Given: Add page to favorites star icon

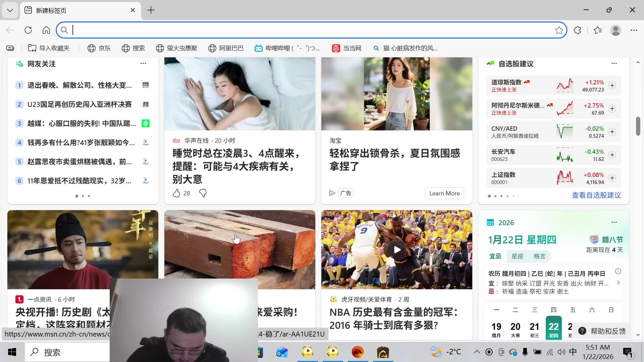Looking at the screenshot, I should point(559,30).
